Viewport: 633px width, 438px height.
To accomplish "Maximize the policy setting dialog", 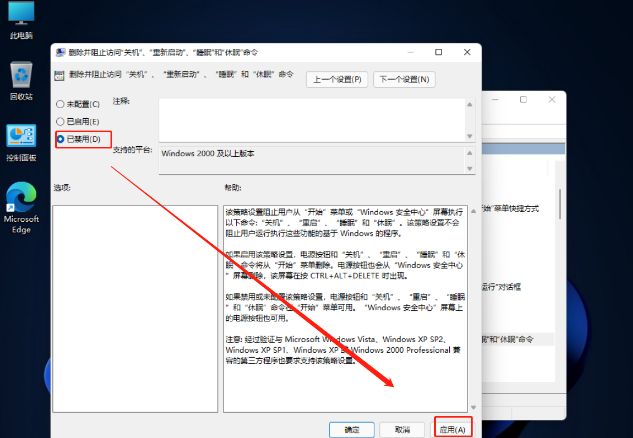I will point(438,52).
